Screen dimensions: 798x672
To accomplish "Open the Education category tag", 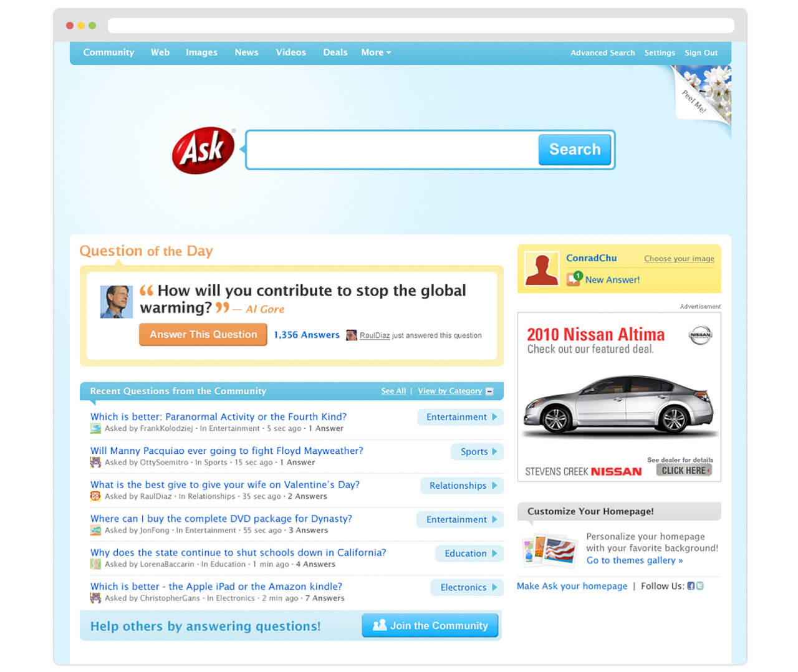I will 469,554.
